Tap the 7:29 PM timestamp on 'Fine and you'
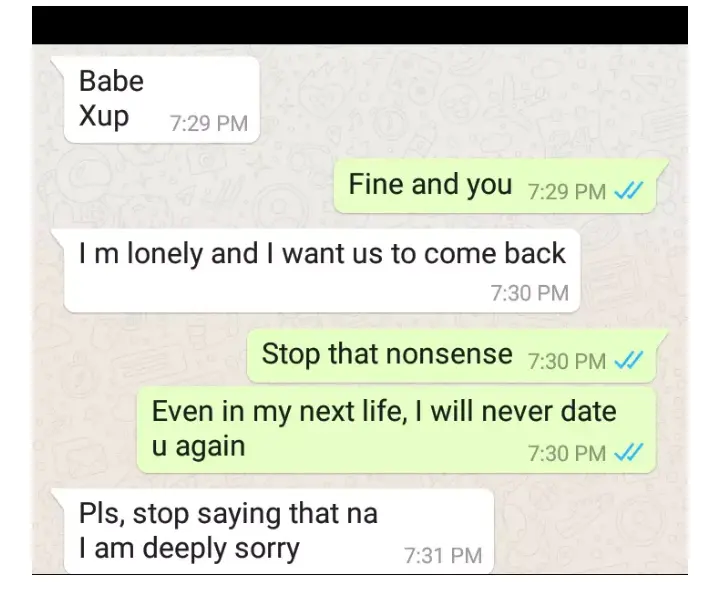Image resolution: width=720 pixels, height=590 pixels. pos(567,191)
